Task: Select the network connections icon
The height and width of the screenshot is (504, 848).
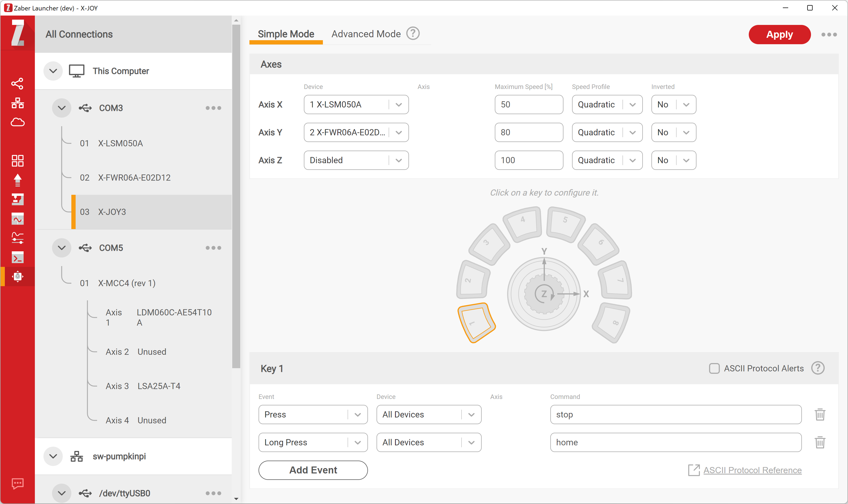Action: click(18, 103)
